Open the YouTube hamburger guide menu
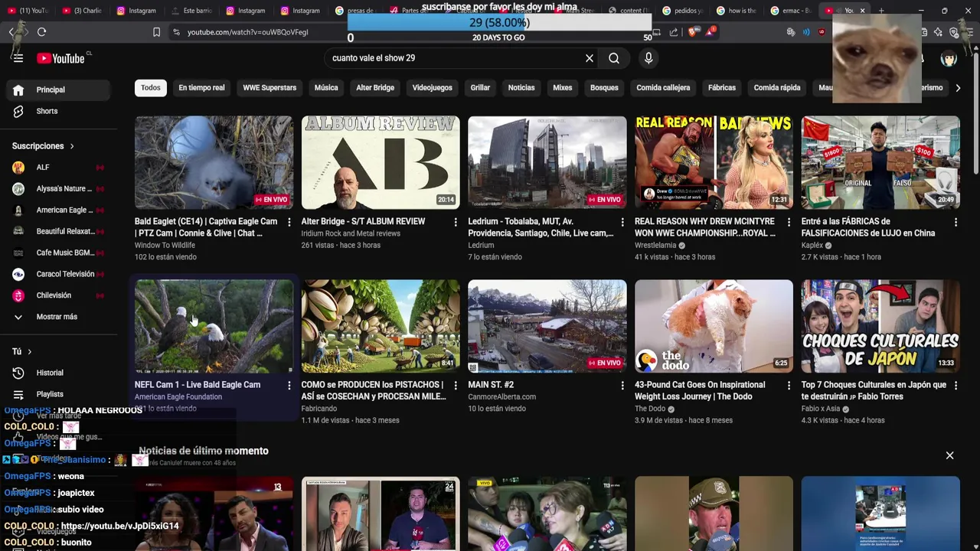This screenshot has height=551, width=980. [18, 58]
